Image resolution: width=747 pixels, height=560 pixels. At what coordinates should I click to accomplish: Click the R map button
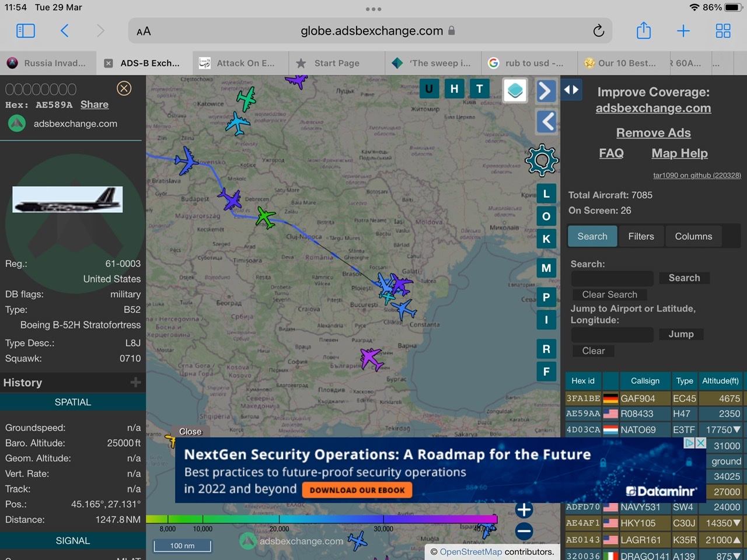tap(546, 349)
